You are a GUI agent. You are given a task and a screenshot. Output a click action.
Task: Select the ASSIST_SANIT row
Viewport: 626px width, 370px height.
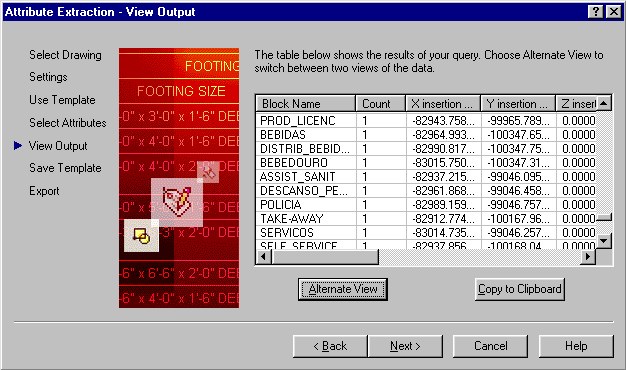[426, 176]
